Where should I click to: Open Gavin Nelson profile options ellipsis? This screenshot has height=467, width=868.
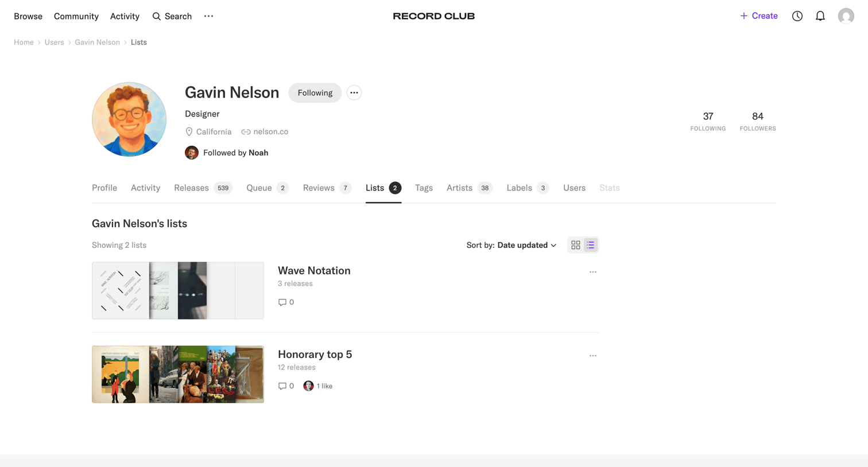[x=354, y=92]
